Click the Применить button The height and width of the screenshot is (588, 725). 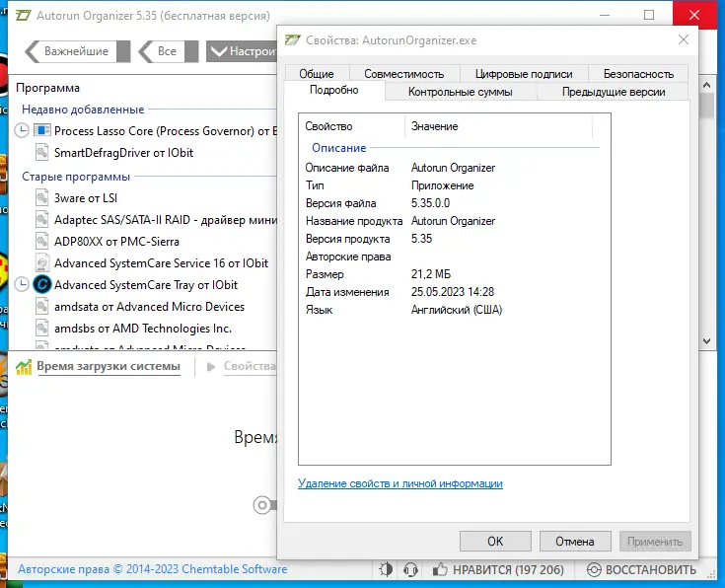click(x=655, y=542)
